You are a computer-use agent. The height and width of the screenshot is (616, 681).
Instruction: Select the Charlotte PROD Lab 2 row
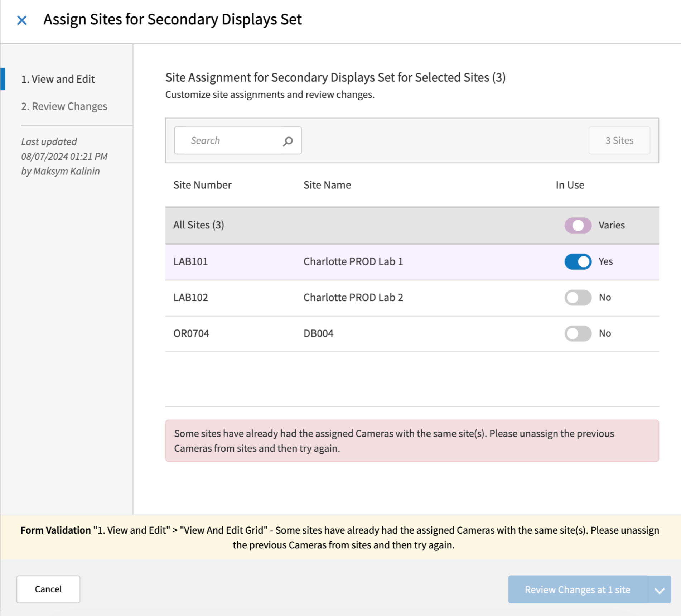coord(353,298)
